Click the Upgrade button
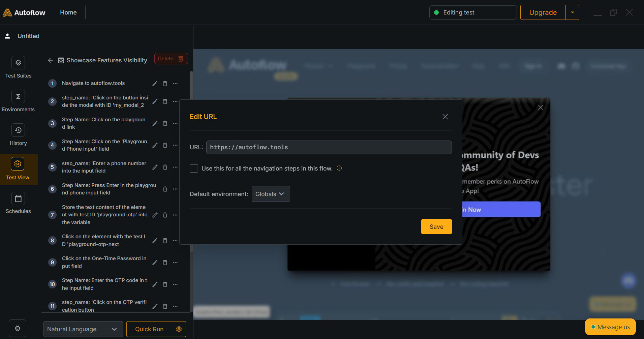Screen dimensions: 644x339 pos(543,12)
